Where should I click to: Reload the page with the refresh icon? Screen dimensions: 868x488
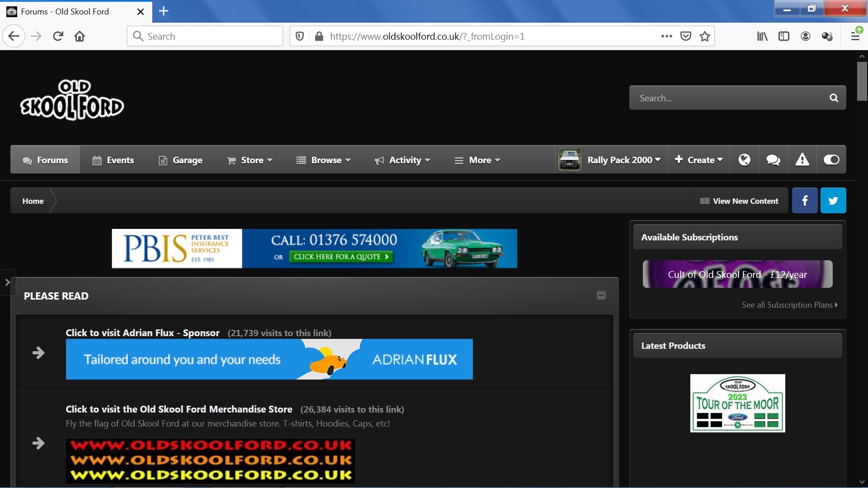58,37
